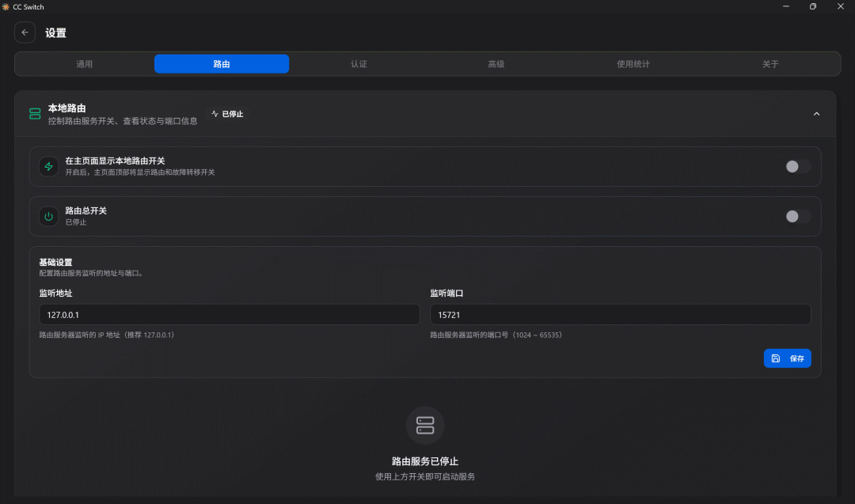855x504 pixels.
Task: Click the 基础设置 heading
Action: 55,262
